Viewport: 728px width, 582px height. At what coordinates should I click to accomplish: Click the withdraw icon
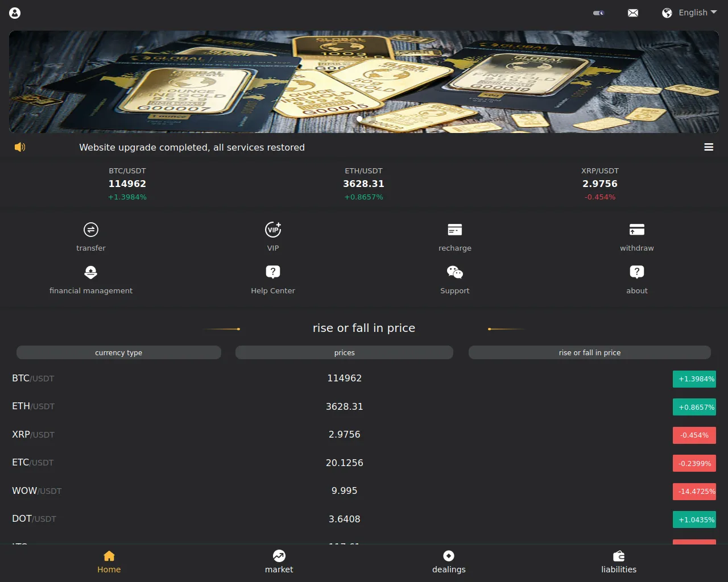point(637,230)
